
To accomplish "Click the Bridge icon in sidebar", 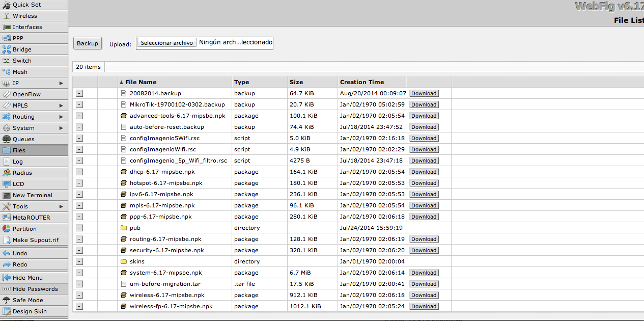I will 7,49.
